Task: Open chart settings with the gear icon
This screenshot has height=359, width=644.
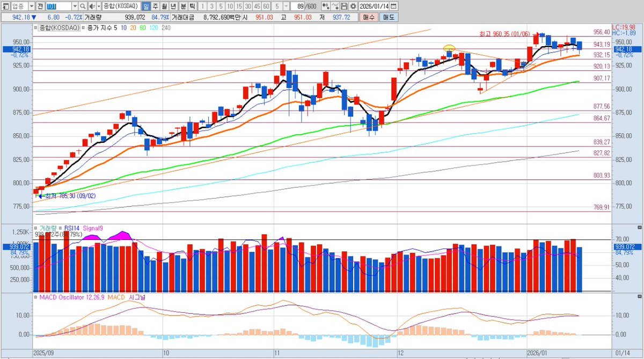Action: pyautogui.click(x=353, y=6)
